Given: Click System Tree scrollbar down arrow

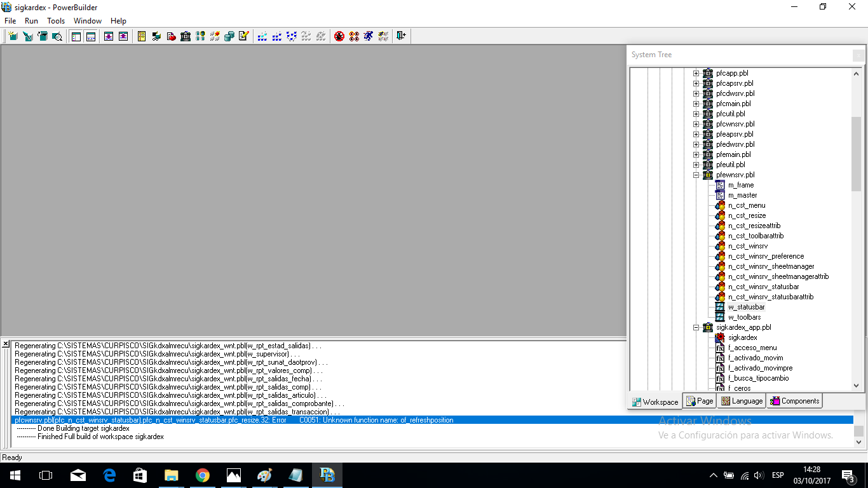Looking at the screenshot, I should click(856, 386).
